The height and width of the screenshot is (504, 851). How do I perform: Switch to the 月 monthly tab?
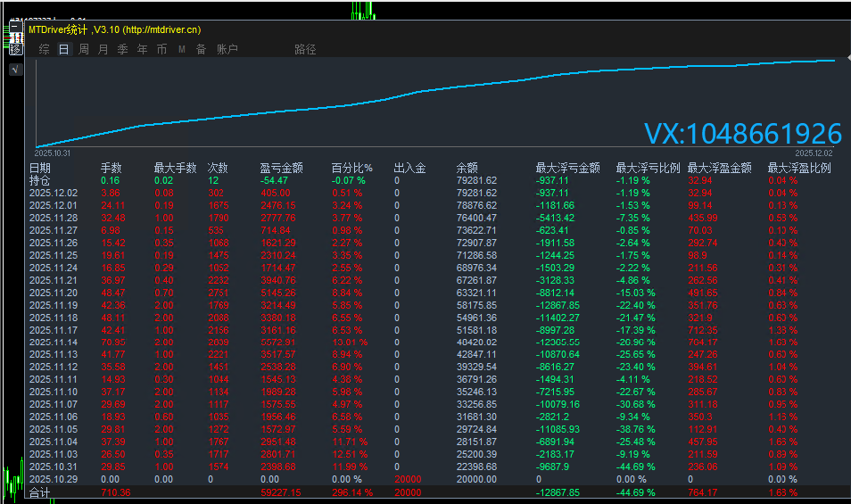point(103,49)
